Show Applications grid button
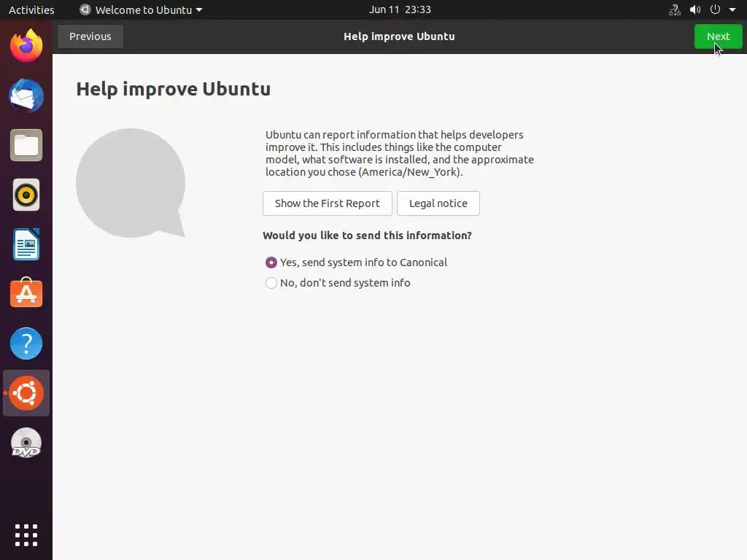Image resolution: width=747 pixels, height=560 pixels. pyautogui.click(x=26, y=535)
